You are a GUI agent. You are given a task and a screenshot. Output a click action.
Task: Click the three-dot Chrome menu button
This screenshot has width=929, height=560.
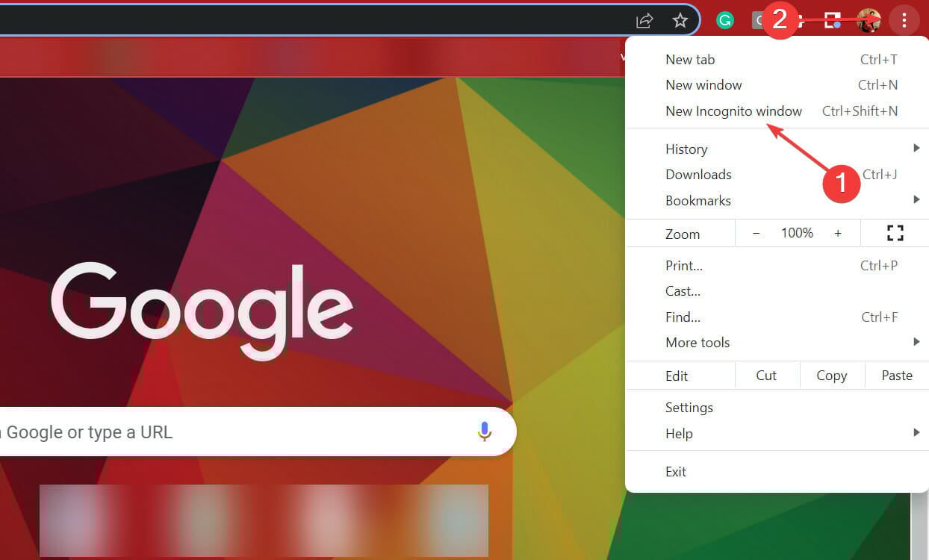[904, 20]
